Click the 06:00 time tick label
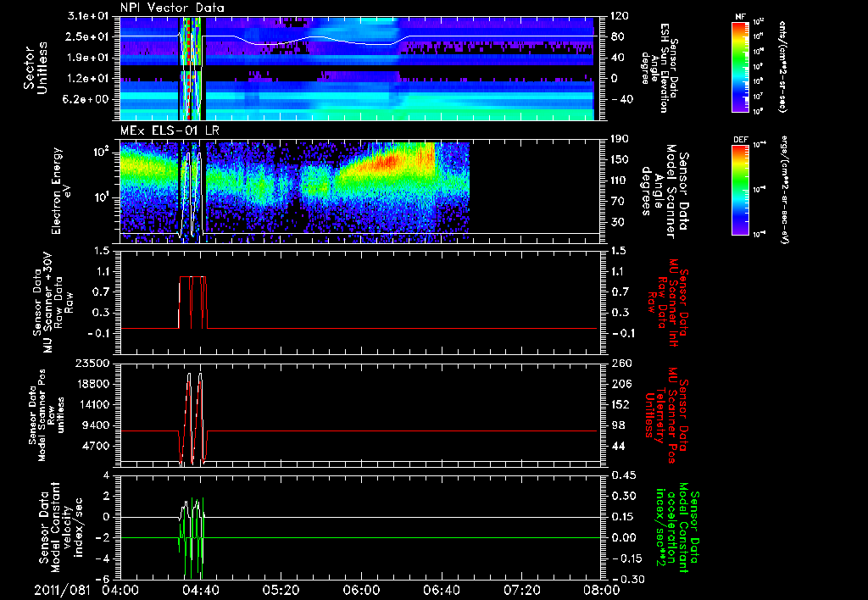The height and width of the screenshot is (600, 868). [x=361, y=590]
